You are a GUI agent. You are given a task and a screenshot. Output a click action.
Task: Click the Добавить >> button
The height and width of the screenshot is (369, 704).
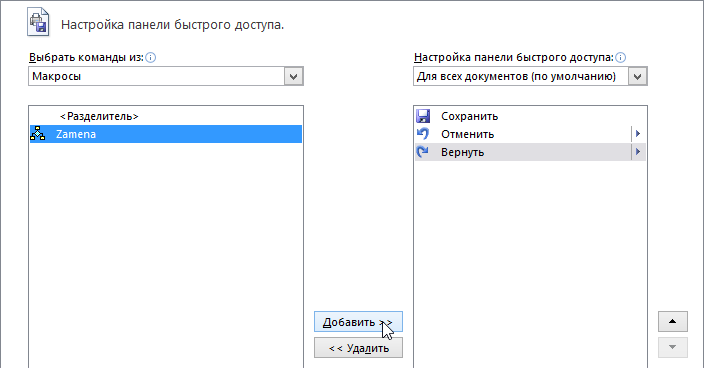(x=358, y=322)
